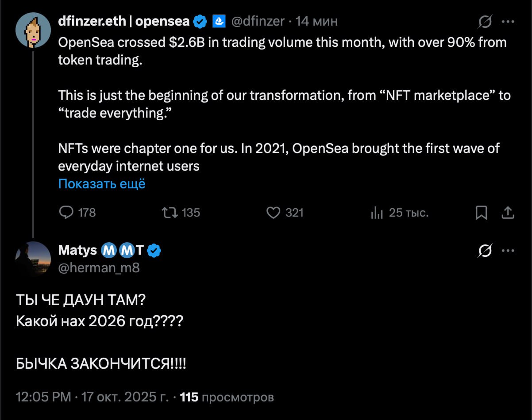This screenshot has width=532, height=420.
Task: Click the share icon on dfinzer's tweet
Action: [x=508, y=213]
